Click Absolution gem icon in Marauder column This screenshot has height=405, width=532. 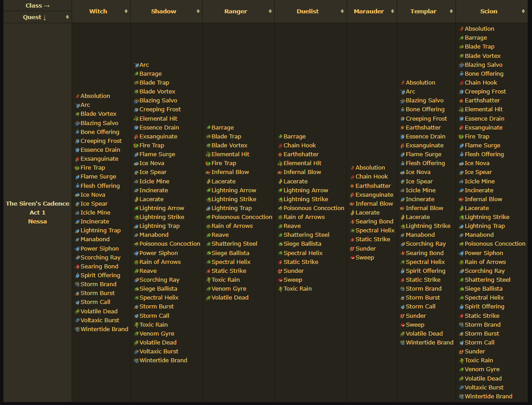[352, 168]
